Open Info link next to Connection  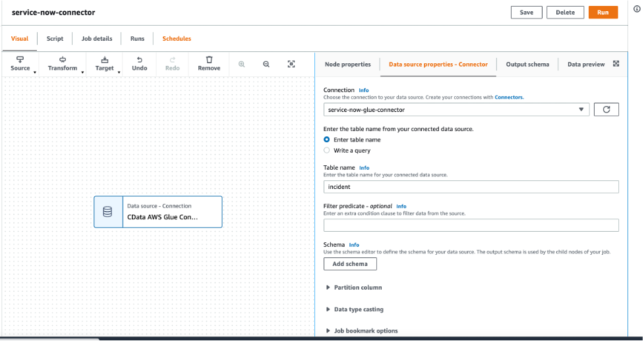click(x=364, y=90)
